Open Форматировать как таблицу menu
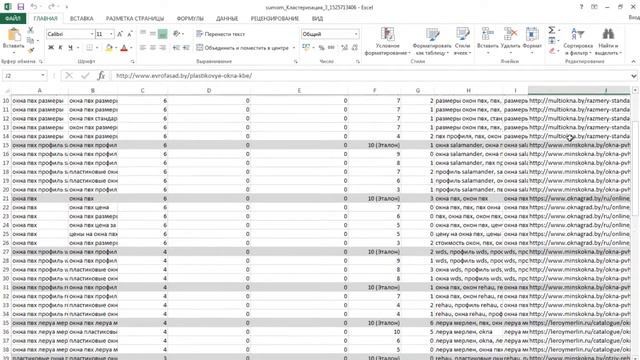 click(x=432, y=42)
